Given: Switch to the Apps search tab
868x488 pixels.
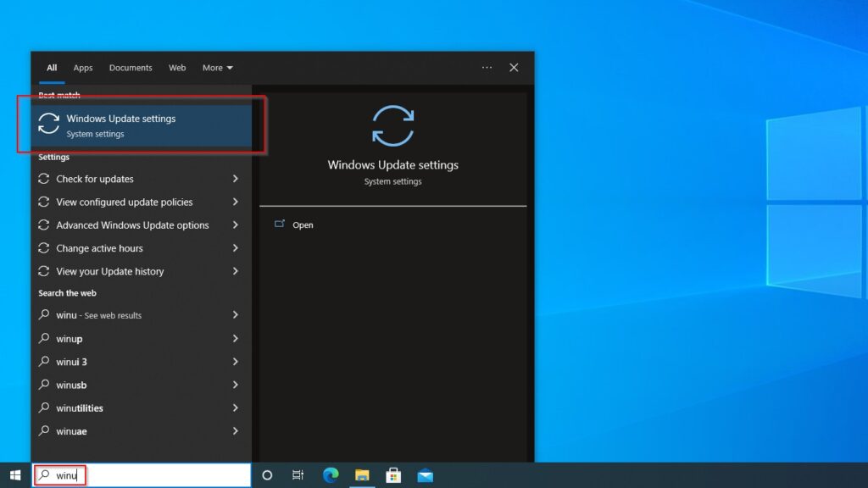Looking at the screenshot, I should [82, 68].
